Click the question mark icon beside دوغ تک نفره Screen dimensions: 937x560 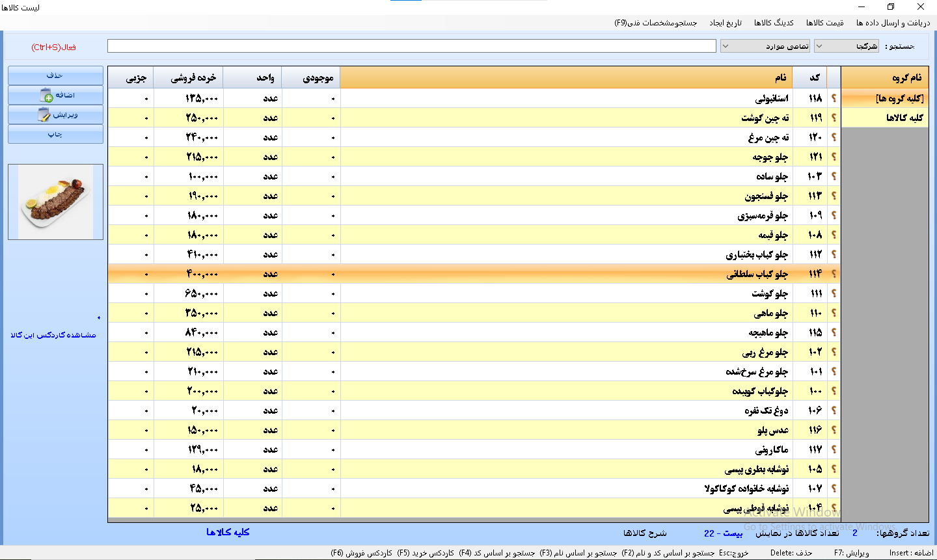834,410
